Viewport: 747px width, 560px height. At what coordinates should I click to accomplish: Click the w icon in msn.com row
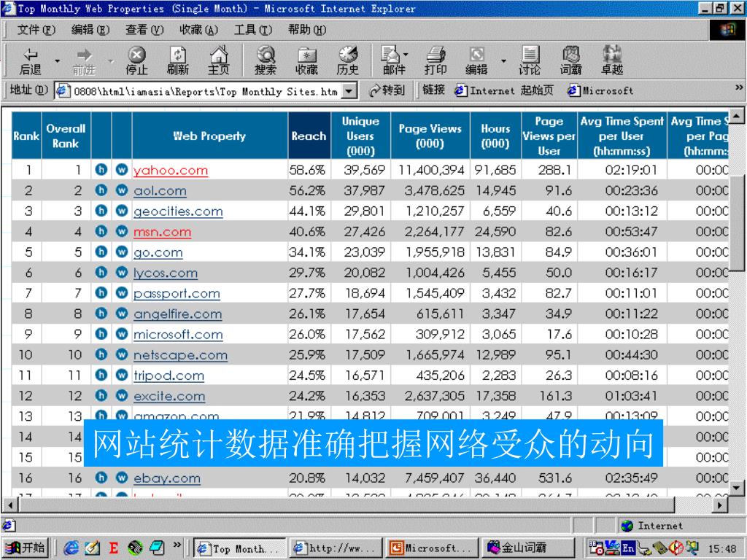[x=122, y=231]
